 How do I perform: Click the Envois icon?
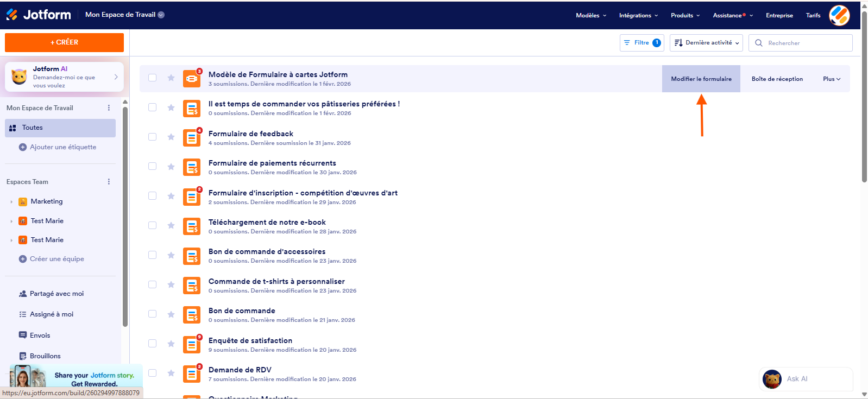click(x=23, y=335)
